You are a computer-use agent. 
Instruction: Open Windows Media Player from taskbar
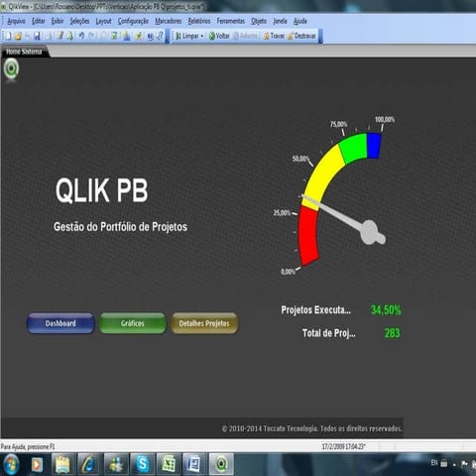point(37,464)
